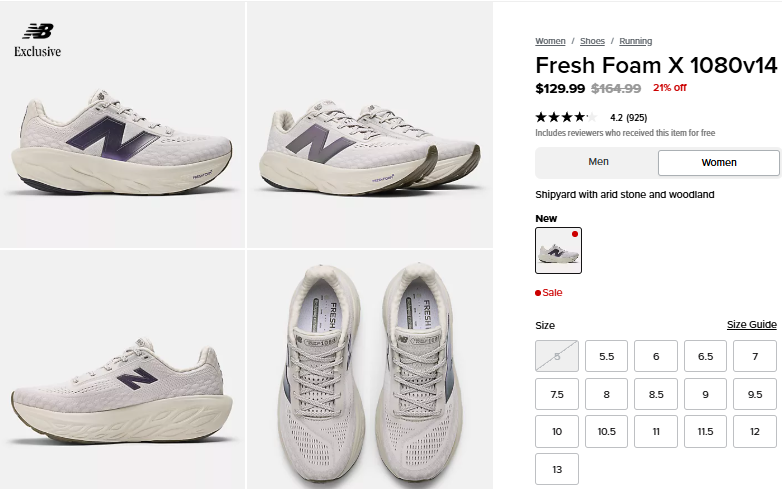The width and height of the screenshot is (782, 489).
Task: View the inner-side shoe image
Action: (x=122, y=369)
